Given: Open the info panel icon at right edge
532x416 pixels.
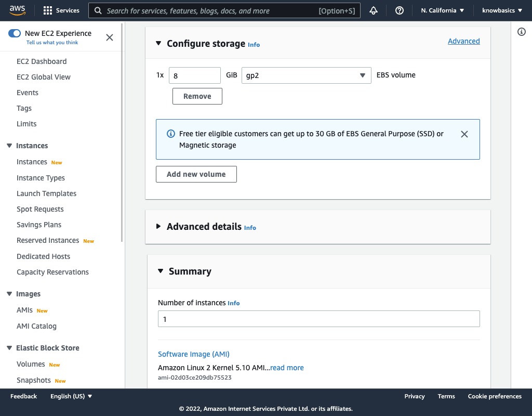Looking at the screenshot, I should 522,32.
